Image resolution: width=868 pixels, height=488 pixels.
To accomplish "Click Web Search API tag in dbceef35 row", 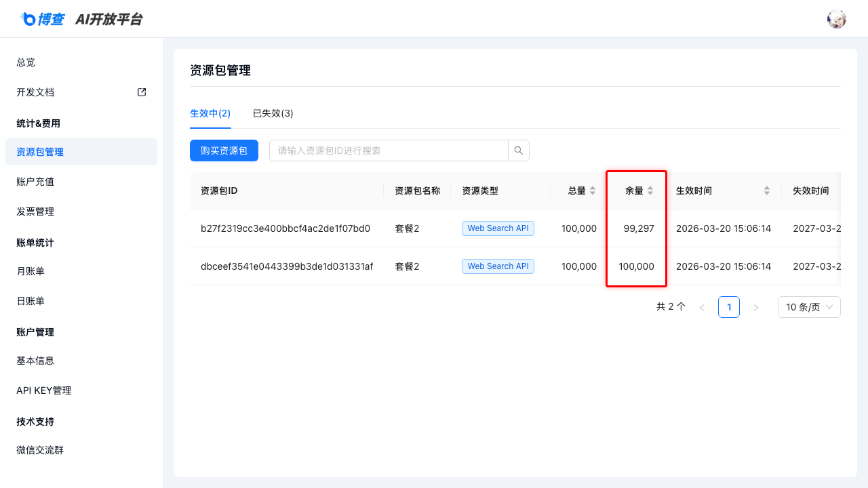I will click(x=498, y=266).
